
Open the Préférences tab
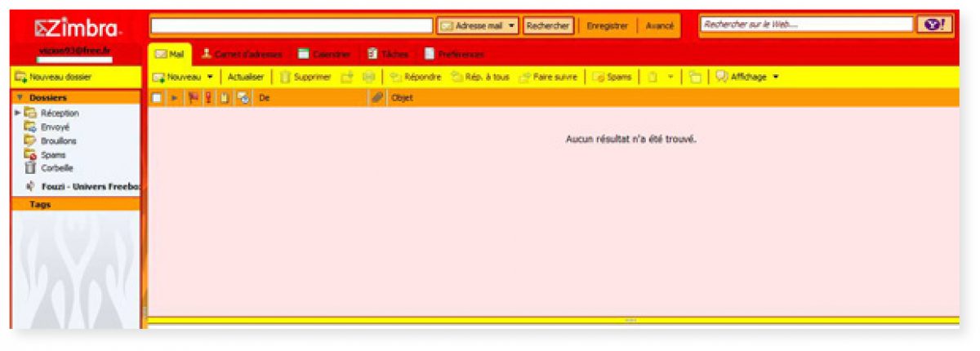(454, 54)
